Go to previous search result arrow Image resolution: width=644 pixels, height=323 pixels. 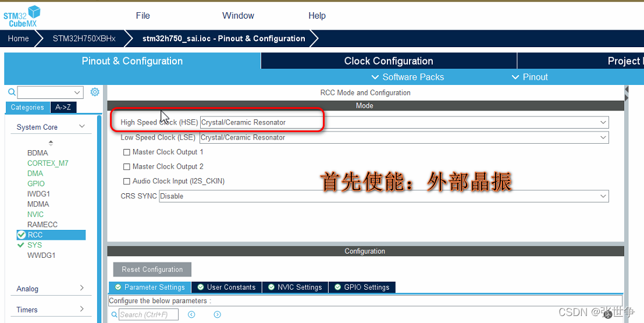(191, 314)
